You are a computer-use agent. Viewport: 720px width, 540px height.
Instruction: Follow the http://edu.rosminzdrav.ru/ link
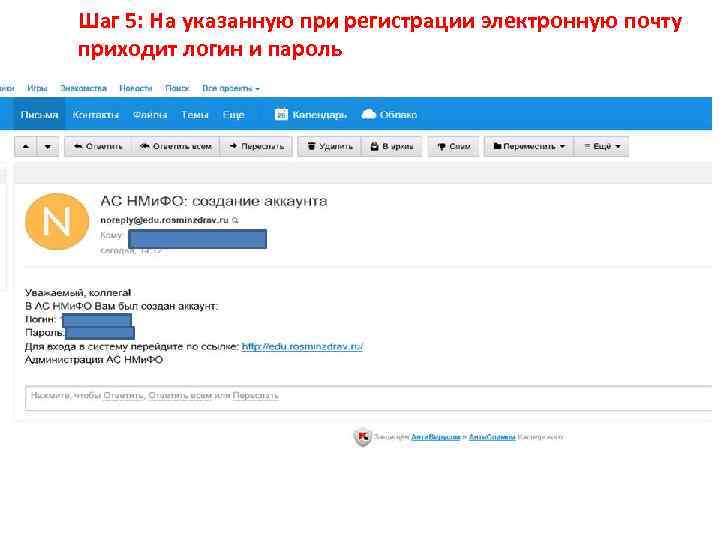(302, 346)
